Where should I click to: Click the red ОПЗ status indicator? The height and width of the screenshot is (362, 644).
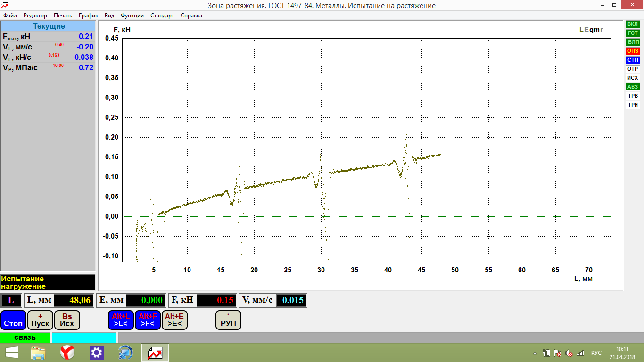click(633, 51)
